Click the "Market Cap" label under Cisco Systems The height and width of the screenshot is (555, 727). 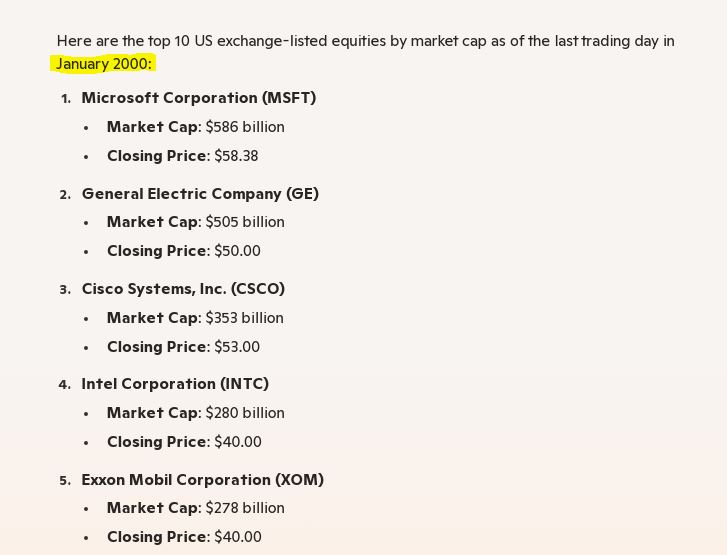coord(152,318)
